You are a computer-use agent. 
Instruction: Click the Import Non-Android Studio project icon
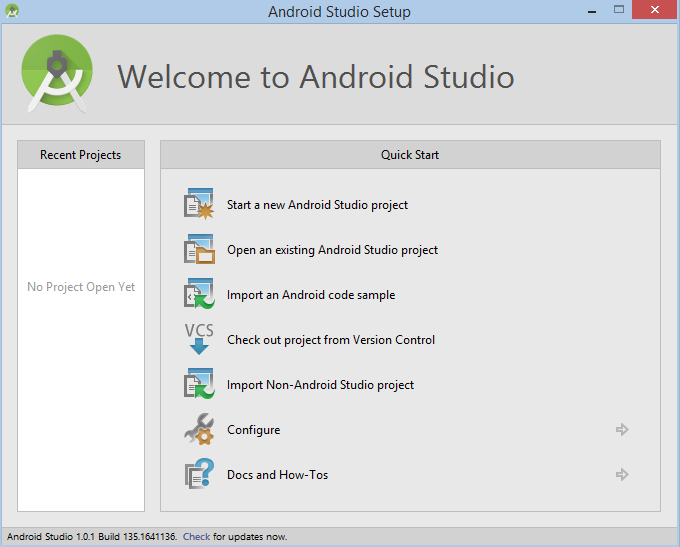click(199, 383)
